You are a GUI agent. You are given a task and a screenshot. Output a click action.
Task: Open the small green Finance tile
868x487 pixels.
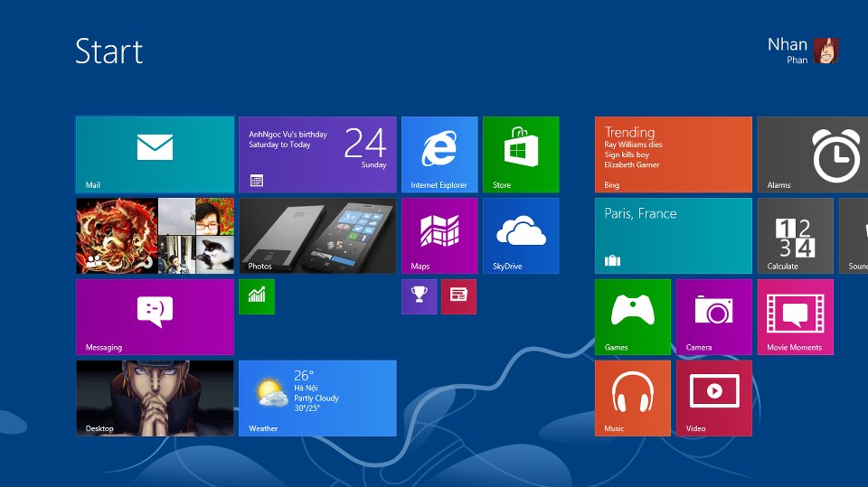(x=257, y=296)
